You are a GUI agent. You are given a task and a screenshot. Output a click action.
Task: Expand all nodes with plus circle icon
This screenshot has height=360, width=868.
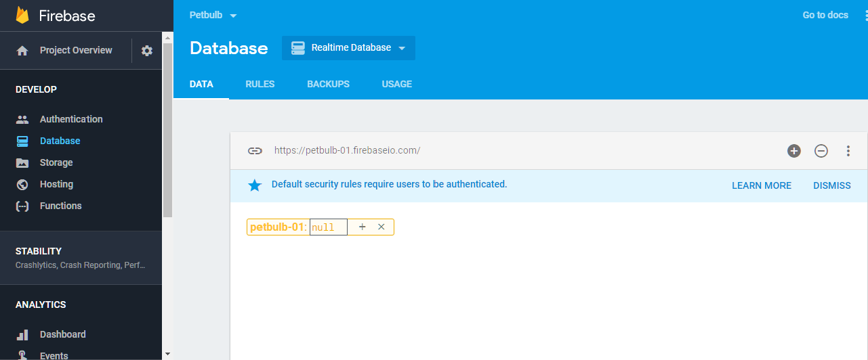coord(794,151)
